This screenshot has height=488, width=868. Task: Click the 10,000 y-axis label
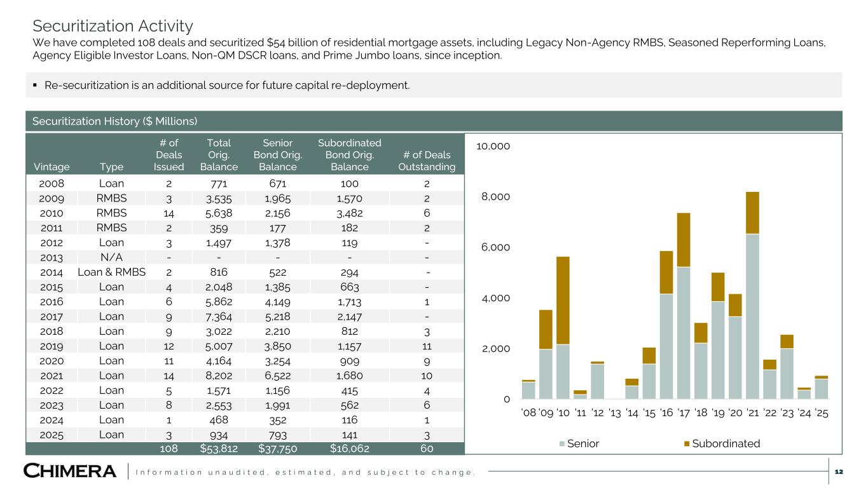tap(493, 146)
